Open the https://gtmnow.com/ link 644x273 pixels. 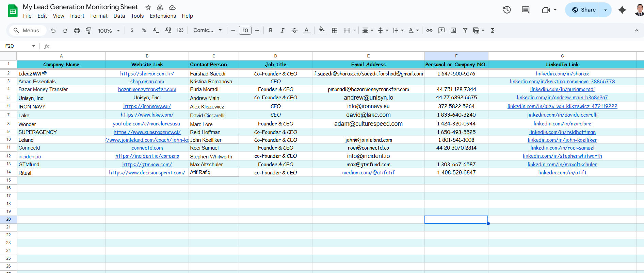coord(147,165)
